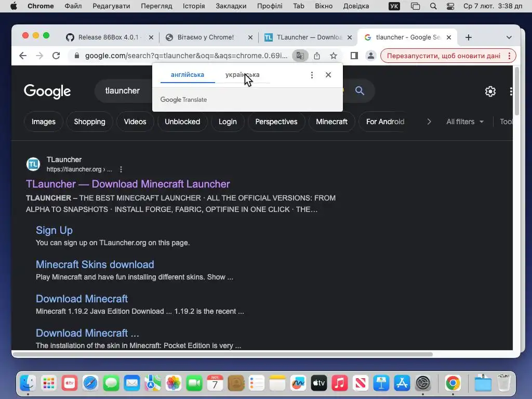This screenshot has width=532, height=399.
Task: Close the Вітаємо у Chrome! tab
Action: tap(250, 37)
